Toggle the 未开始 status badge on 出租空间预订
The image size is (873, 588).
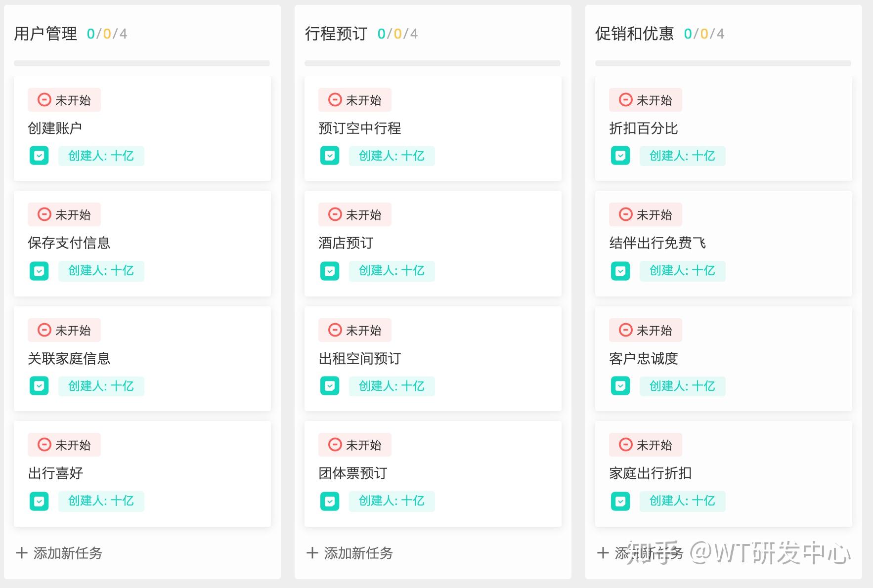point(354,330)
